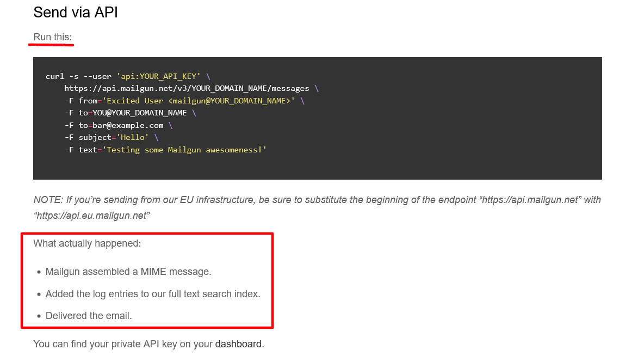Click the Run this link
644x362 pixels.
click(x=51, y=37)
